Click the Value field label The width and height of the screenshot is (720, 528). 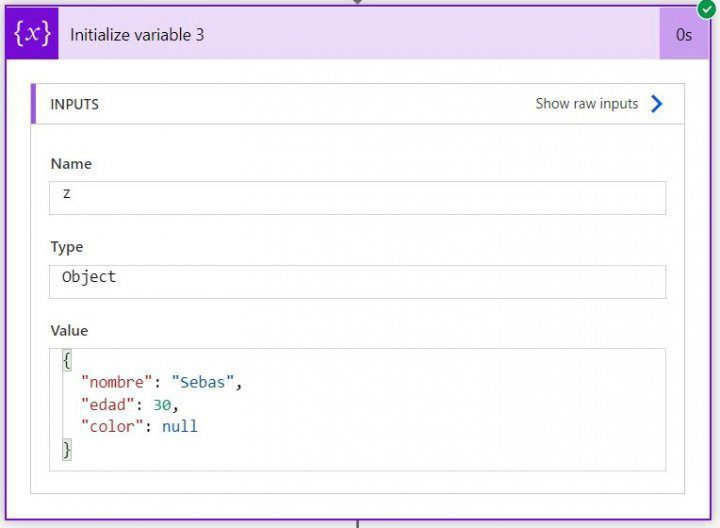[x=69, y=331]
